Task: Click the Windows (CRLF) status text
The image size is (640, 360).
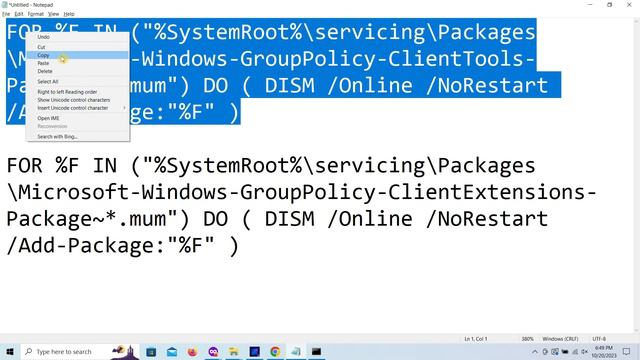Action: tap(560, 339)
